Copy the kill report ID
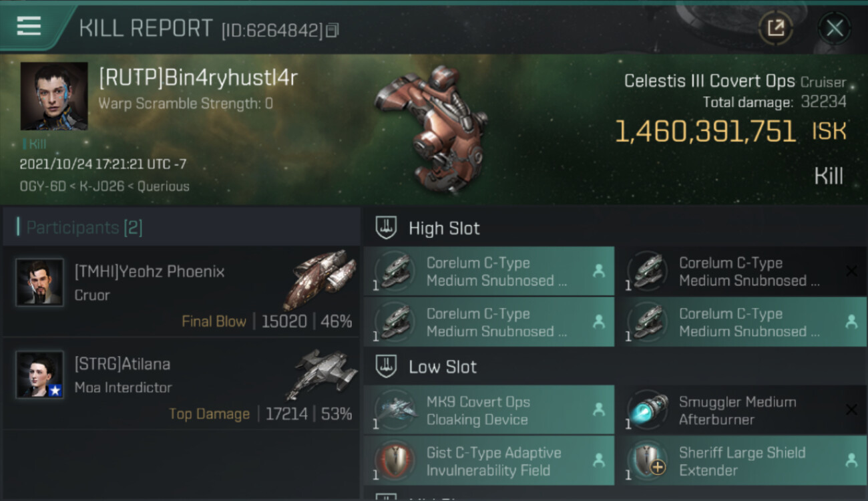The width and height of the screenshot is (868, 501). point(333,30)
